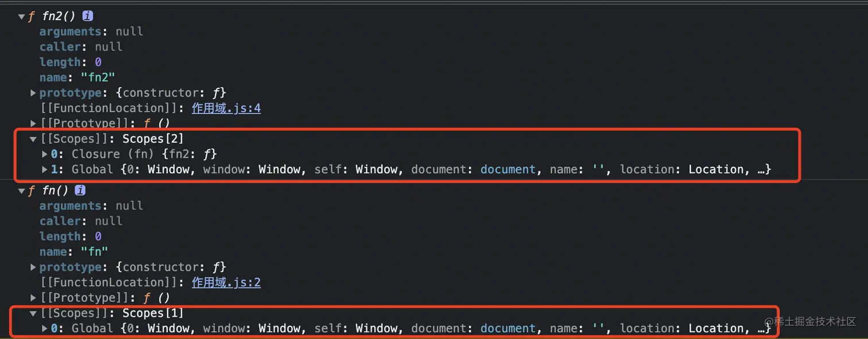
Task: Expand the prototype property under fn2()
Action: (33, 93)
